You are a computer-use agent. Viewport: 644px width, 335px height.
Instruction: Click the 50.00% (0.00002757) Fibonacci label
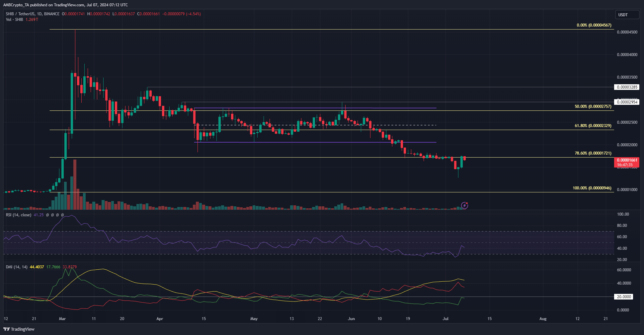coord(593,106)
